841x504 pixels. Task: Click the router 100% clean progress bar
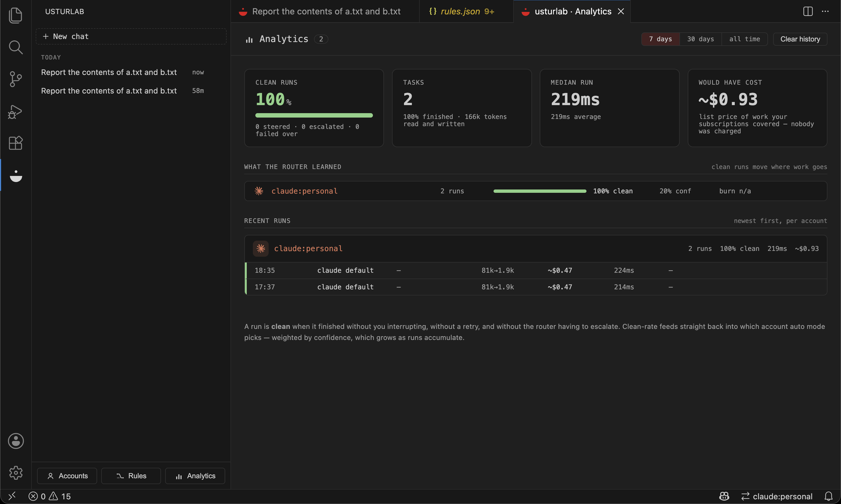(x=540, y=191)
